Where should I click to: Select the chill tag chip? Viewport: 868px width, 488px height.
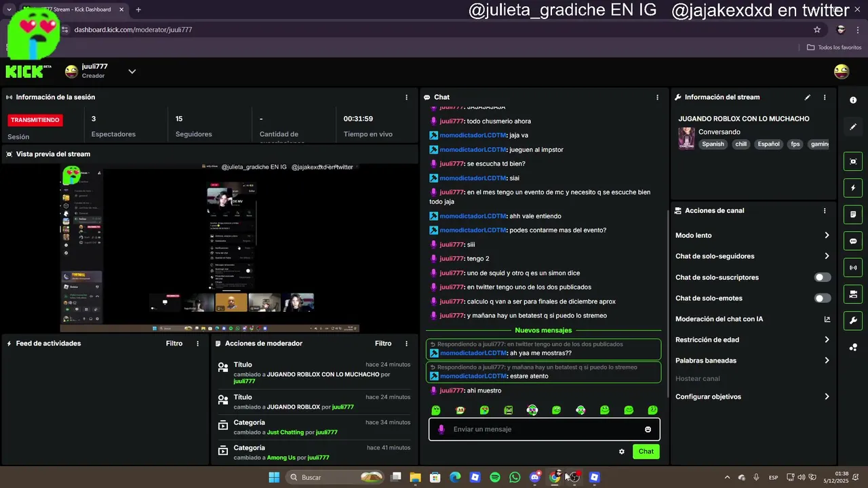pos(741,144)
